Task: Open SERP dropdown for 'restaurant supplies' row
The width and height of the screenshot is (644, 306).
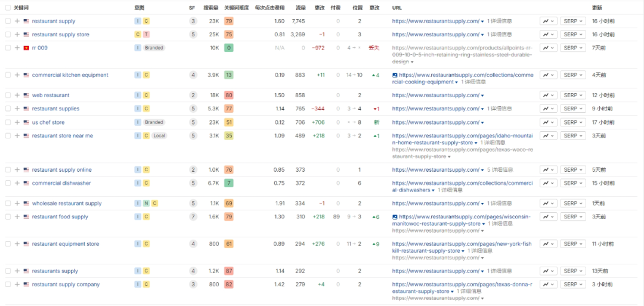Action: (x=573, y=109)
